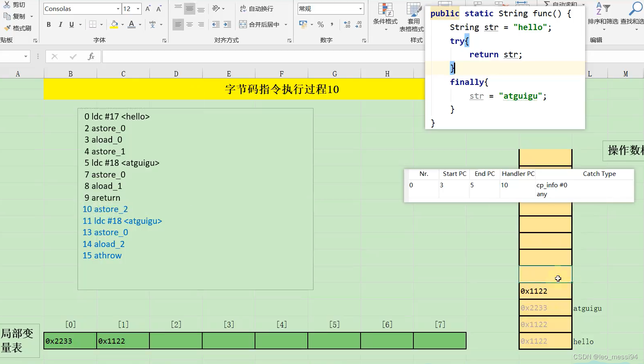Click the Cut (剪切) scissors icon
This screenshot has width=644, height=364.
pos(7,5)
